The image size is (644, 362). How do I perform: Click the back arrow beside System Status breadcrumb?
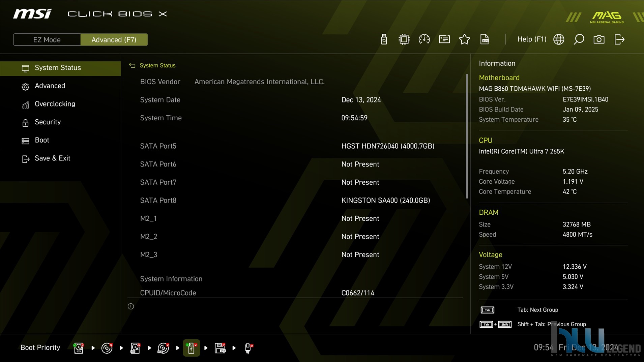point(132,65)
